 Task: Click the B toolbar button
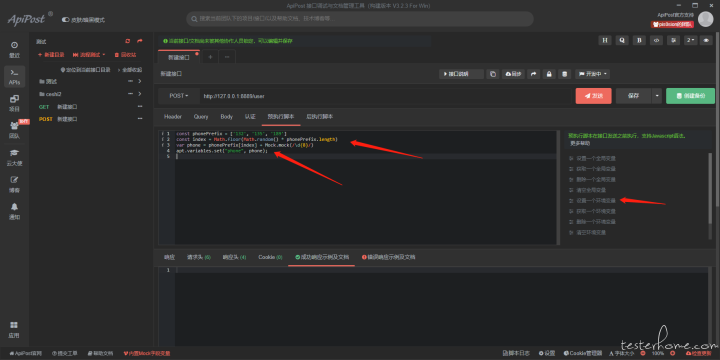pyautogui.click(x=639, y=40)
